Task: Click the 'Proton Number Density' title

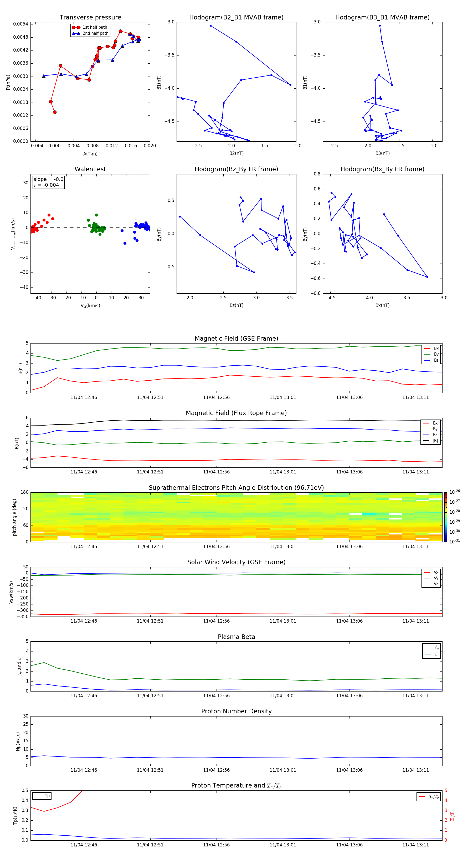Action: pyautogui.click(x=236, y=711)
